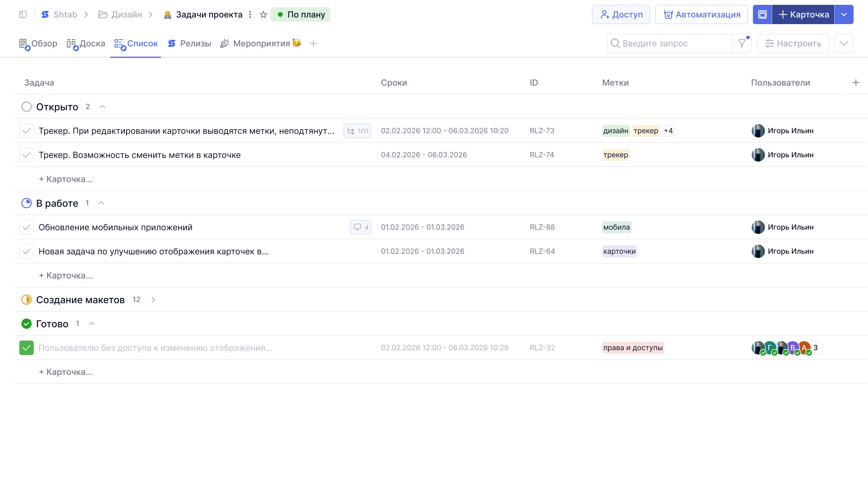Check off Обновление мобильных приложений task
This screenshot has width=868, height=484.
point(26,227)
